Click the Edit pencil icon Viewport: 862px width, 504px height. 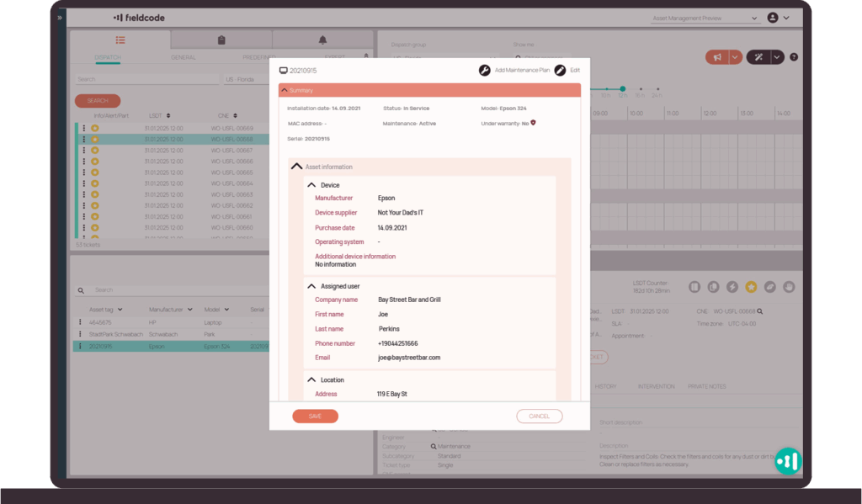[560, 71]
